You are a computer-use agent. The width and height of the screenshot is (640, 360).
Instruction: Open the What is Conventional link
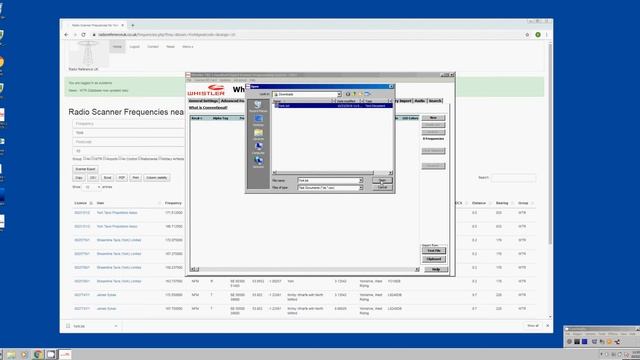208,108
